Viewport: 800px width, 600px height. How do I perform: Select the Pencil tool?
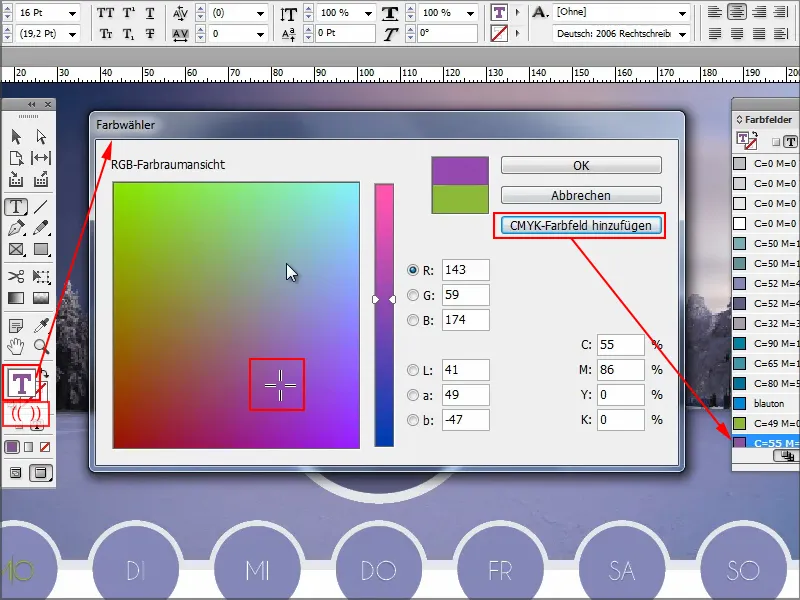point(41,228)
